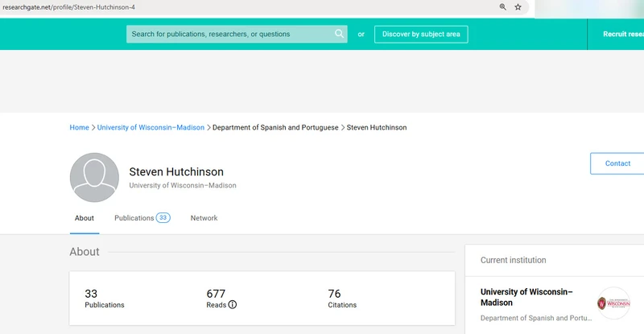Click the browser address bar URL
Viewport: 644px width, 334px height.
click(x=68, y=7)
